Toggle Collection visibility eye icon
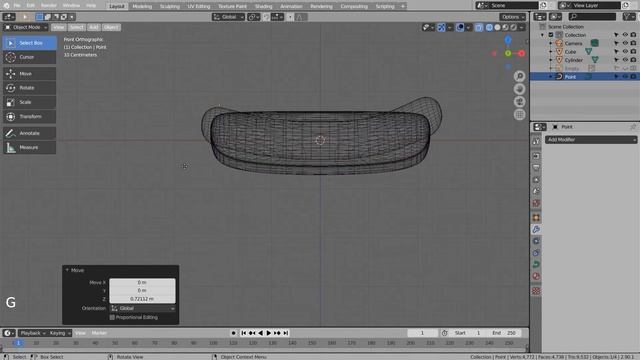This screenshot has width=640, height=360. (x=625, y=35)
